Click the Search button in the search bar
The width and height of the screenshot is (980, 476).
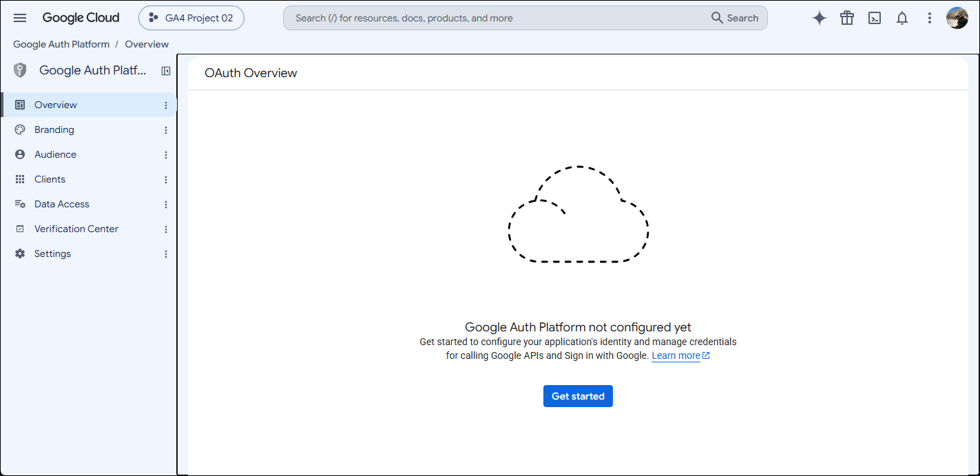click(x=735, y=18)
